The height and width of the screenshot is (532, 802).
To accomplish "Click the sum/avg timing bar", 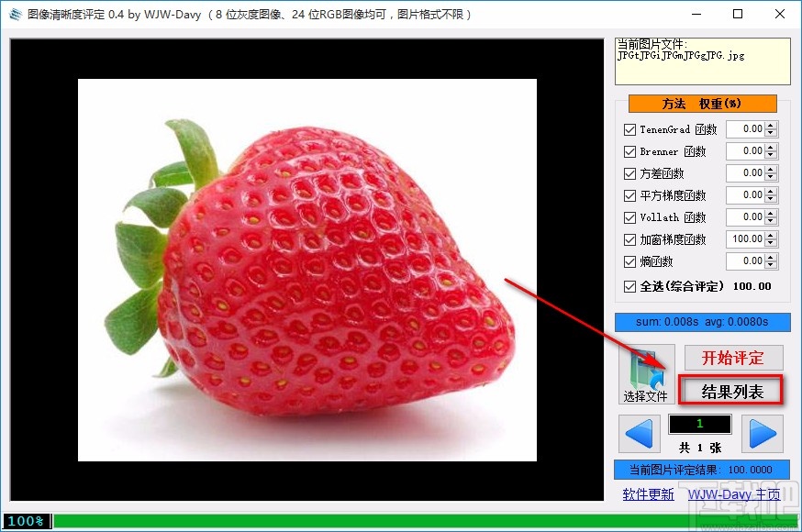I will 702,322.
